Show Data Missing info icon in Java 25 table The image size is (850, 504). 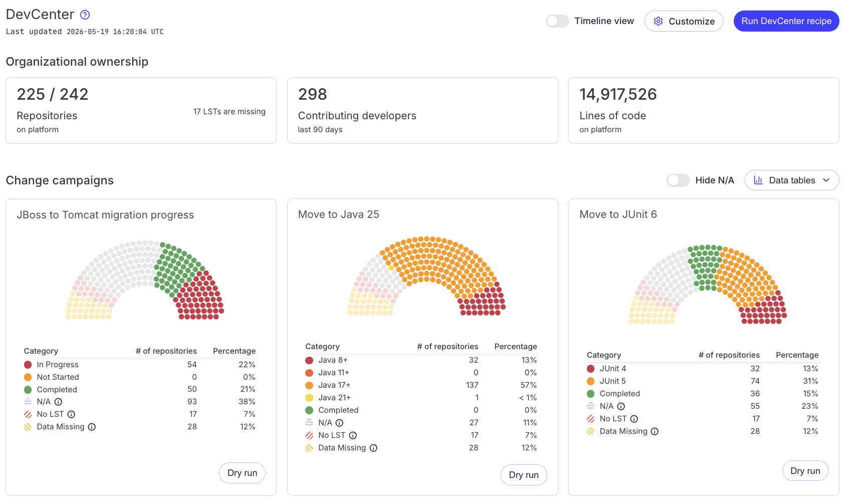click(x=373, y=448)
